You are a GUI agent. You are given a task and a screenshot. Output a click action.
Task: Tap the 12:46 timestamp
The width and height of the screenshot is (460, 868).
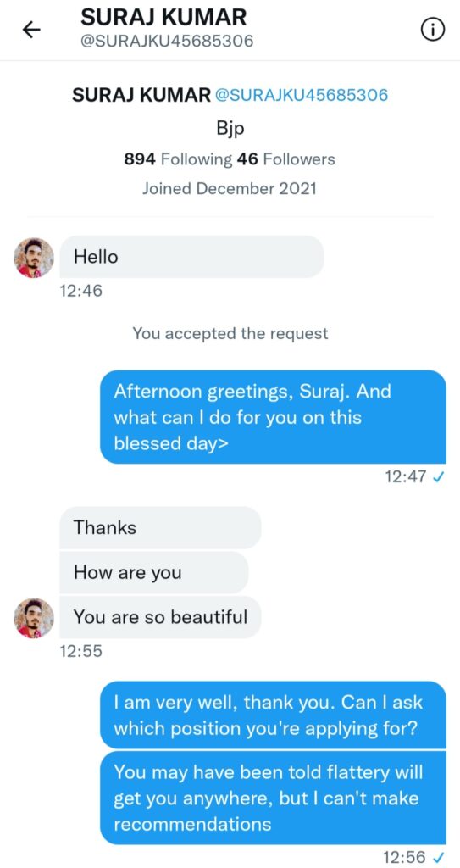click(80, 290)
